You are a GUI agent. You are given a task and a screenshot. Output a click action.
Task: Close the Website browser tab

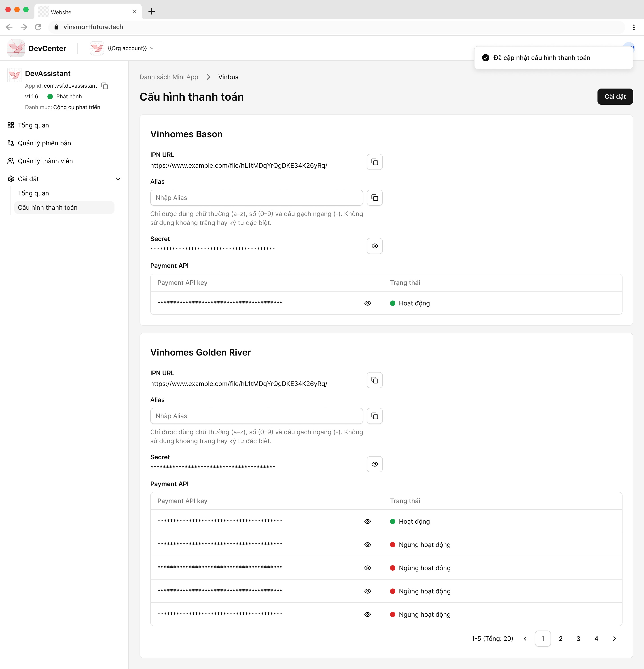[x=134, y=11]
